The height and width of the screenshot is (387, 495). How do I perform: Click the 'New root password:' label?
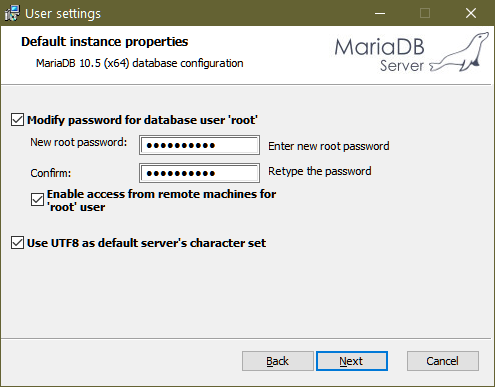(79, 142)
